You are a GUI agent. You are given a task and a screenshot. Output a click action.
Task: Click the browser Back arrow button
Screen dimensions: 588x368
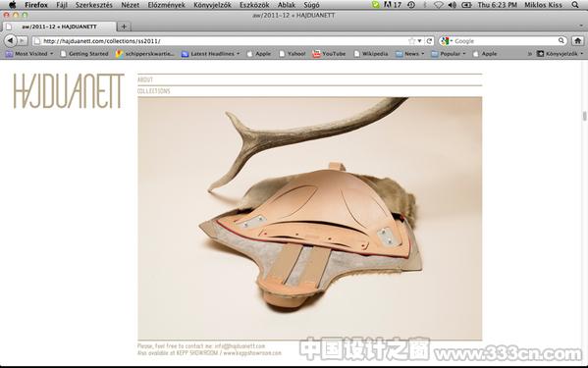(10, 40)
